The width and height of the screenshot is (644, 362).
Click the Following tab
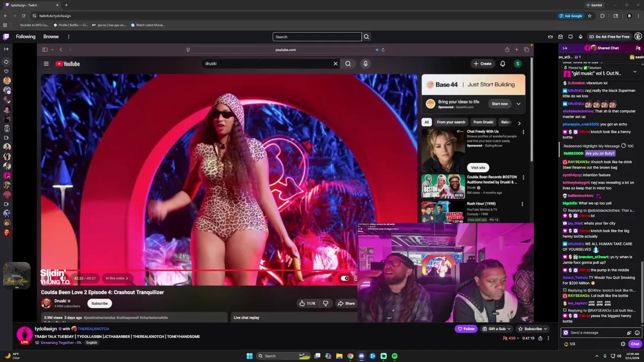[26, 37]
